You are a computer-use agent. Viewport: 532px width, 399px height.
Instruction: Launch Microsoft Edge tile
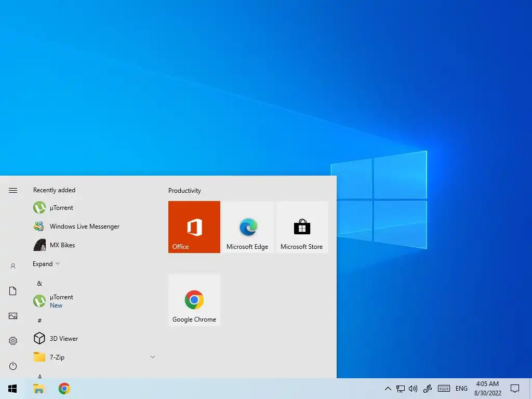tap(247, 227)
